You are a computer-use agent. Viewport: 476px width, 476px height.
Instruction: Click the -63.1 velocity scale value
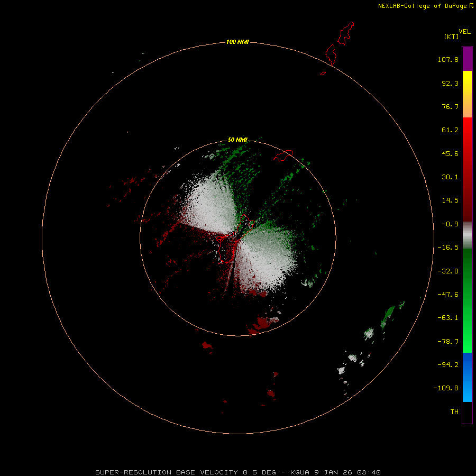tap(448, 318)
